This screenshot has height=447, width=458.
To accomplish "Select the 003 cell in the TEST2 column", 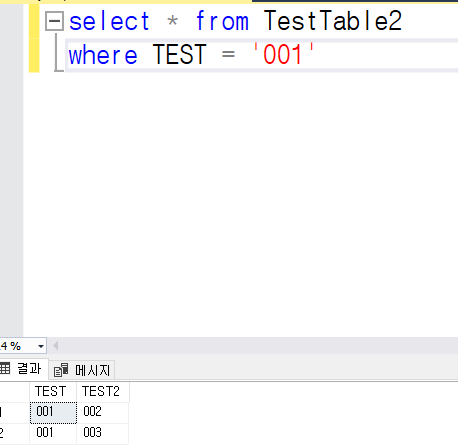I will coord(103,433).
